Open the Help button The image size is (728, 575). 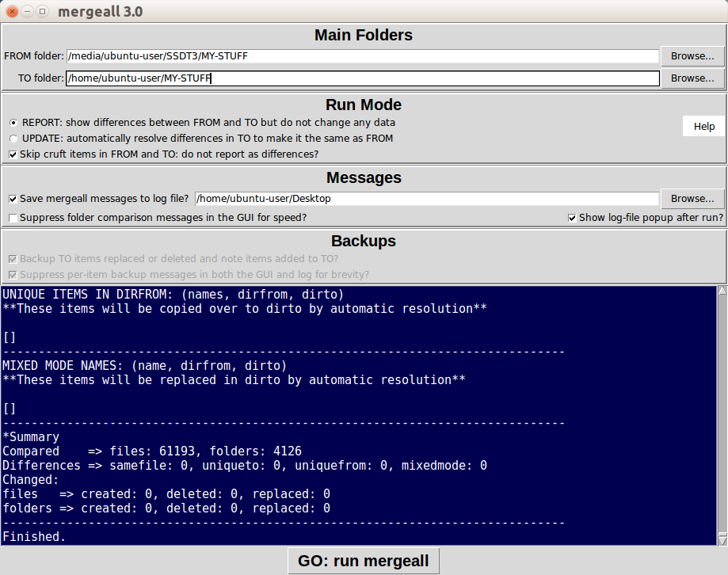coord(704,126)
